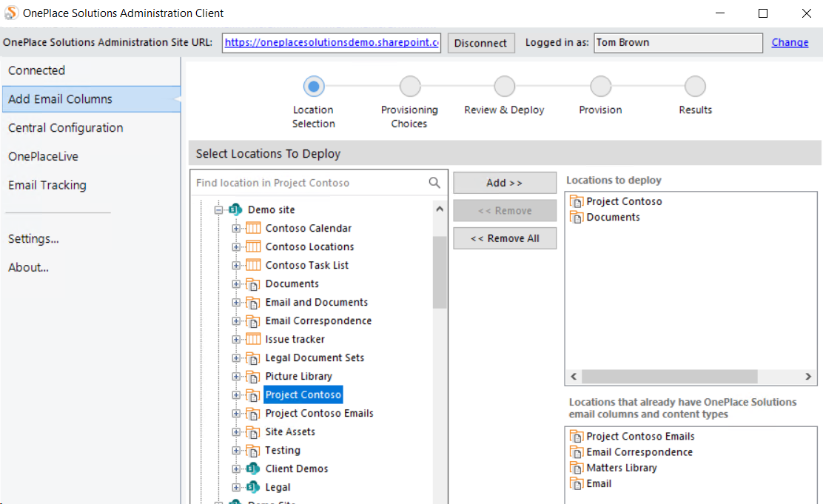
Task: Click the Contoso Locations list icon
Action: coord(253,246)
